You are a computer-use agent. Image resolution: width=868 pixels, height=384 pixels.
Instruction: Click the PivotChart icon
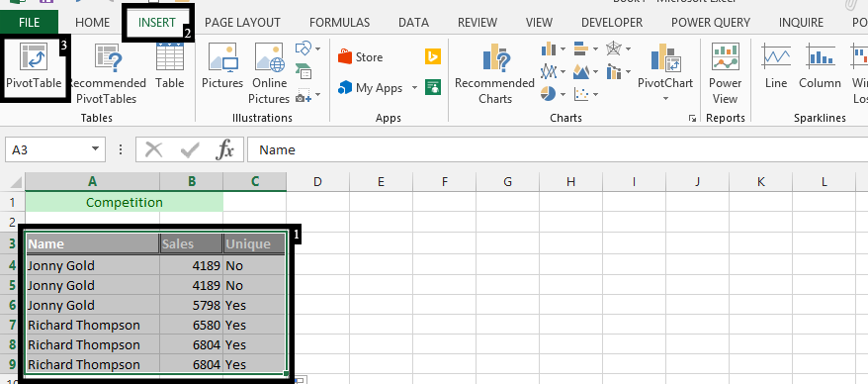click(x=665, y=58)
